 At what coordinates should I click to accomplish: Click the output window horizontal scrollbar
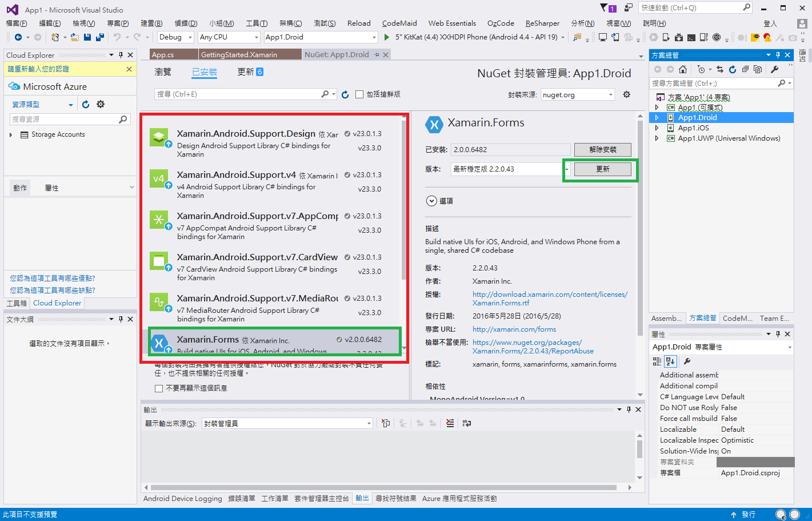pyautogui.click(x=385, y=488)
